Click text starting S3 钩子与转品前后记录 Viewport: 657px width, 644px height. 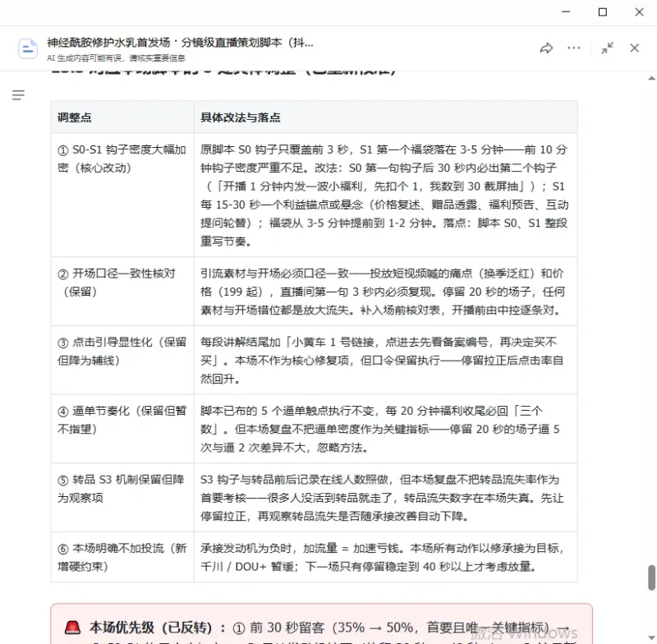(382, 498)
